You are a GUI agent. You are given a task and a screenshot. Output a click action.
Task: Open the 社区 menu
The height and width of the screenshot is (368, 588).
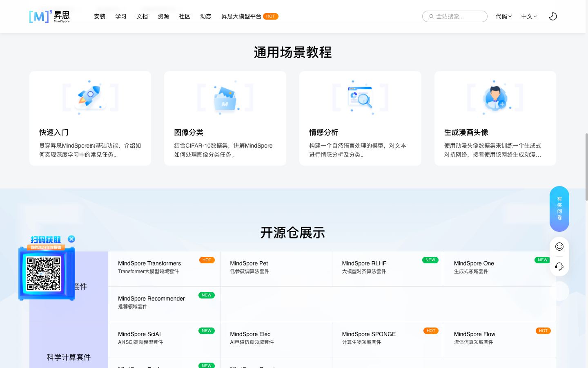tap(185, 16)
